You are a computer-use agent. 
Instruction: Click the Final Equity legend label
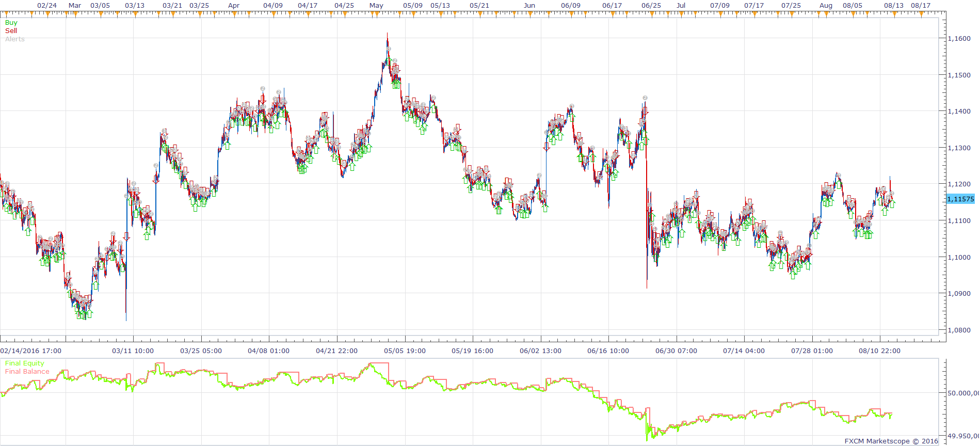point(25,363)
